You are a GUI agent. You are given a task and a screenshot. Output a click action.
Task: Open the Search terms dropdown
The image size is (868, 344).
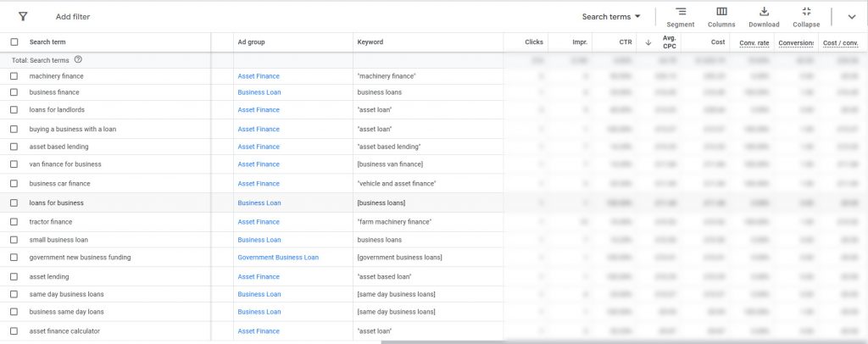point(611,17)
